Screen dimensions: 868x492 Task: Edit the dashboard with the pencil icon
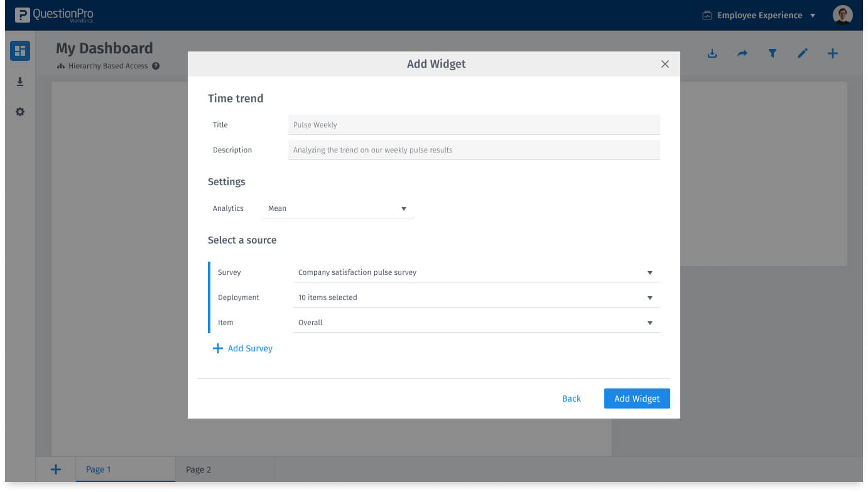[802, 53]
